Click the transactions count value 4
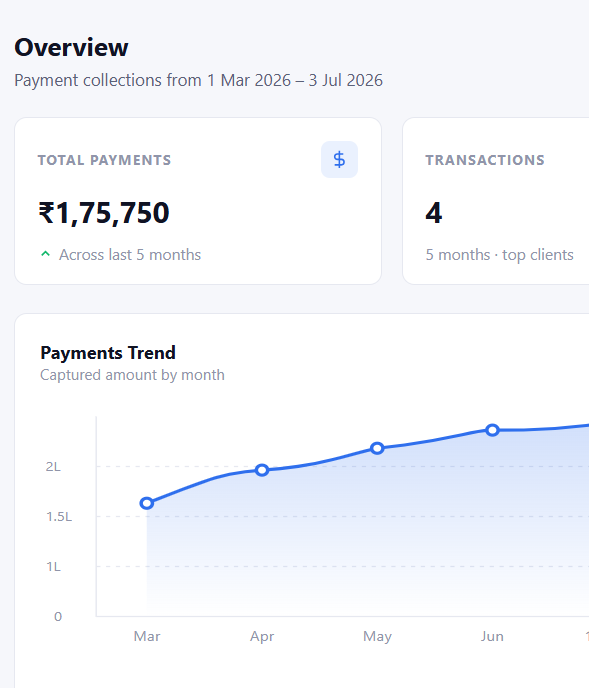Screen dimensions: 589x688 (x=434, y=213)
